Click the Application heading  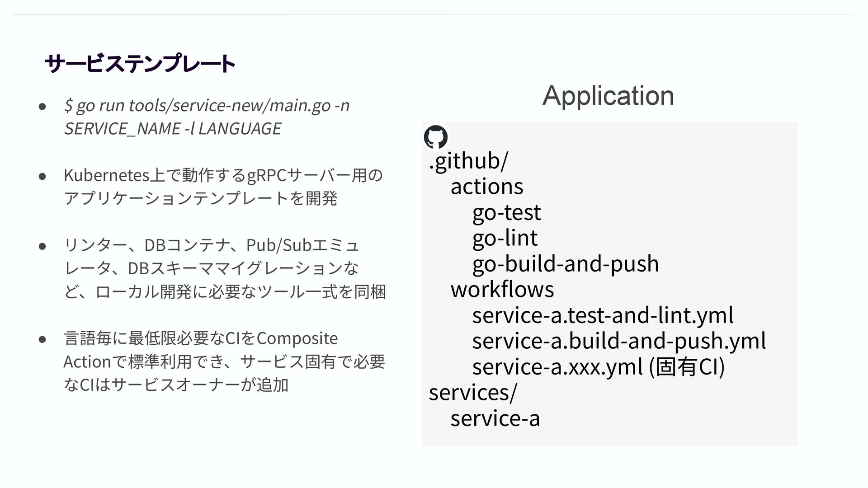point(608,96)
